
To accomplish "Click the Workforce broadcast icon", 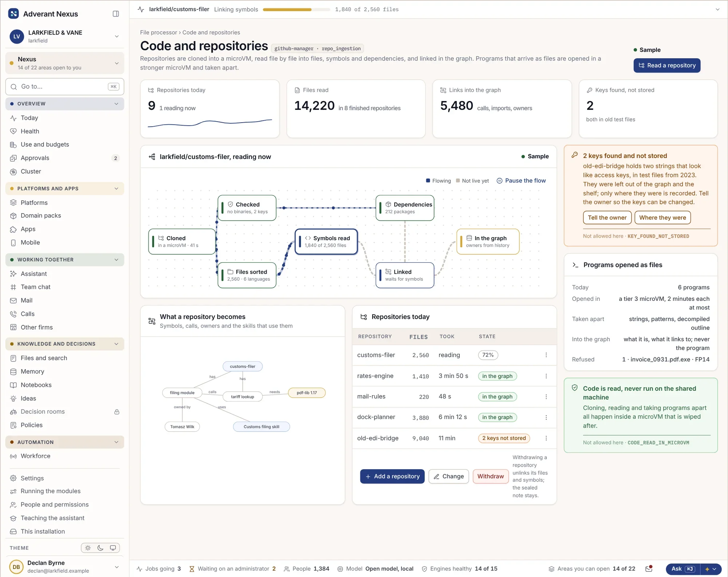I will point(13,456).
